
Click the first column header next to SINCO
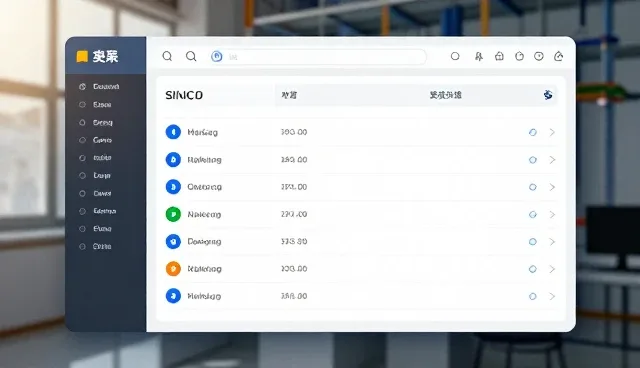[x=289, y=95]
